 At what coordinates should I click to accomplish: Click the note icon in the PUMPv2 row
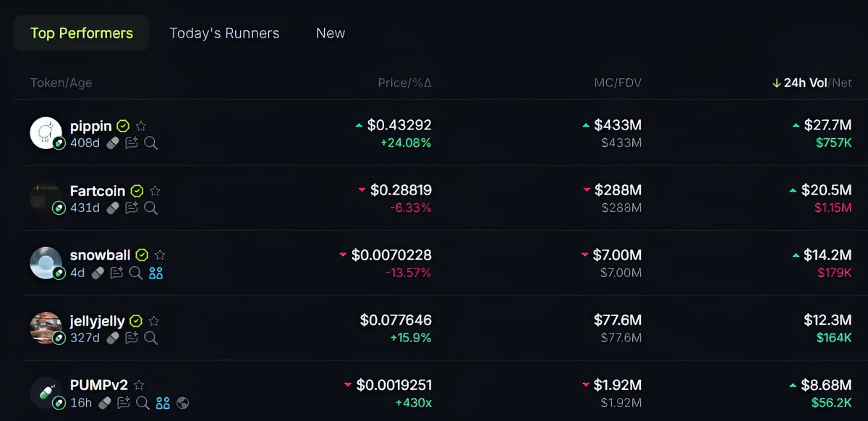(123, 403)
